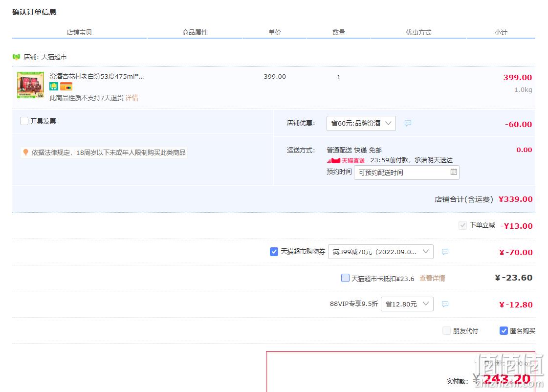The height and width of the screenshot is (392, 548).
Task: Click the 天猫直送 delivery logo
Action: (346, 160)
